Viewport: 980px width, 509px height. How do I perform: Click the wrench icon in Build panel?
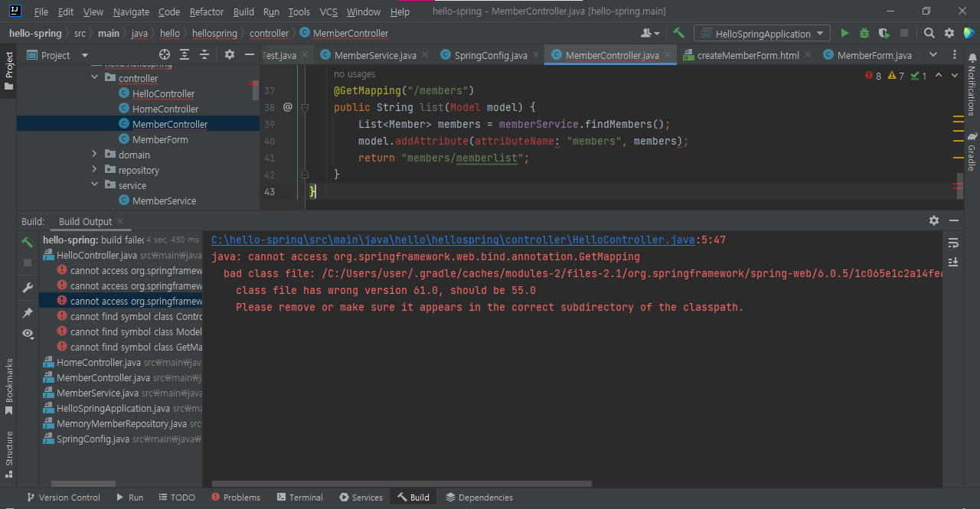pyautogui.click(x=28, y=288)
